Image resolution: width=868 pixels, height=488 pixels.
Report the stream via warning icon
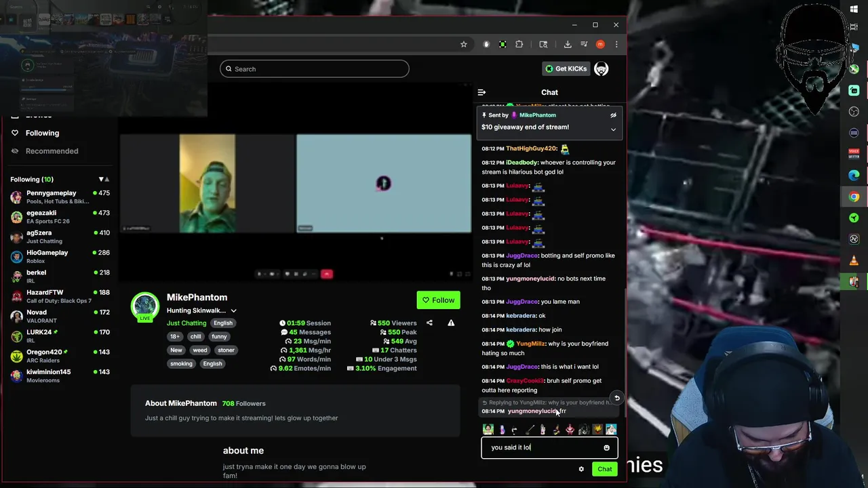[451, 323]
